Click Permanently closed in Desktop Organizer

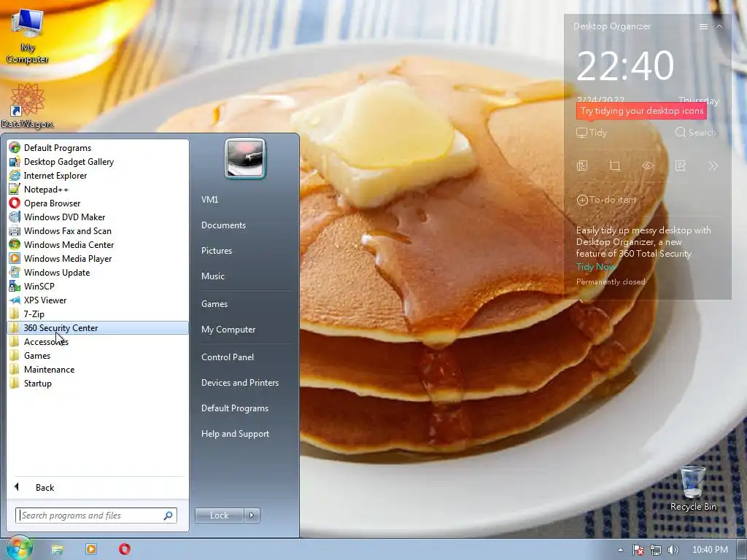click(x=611, y=282)
